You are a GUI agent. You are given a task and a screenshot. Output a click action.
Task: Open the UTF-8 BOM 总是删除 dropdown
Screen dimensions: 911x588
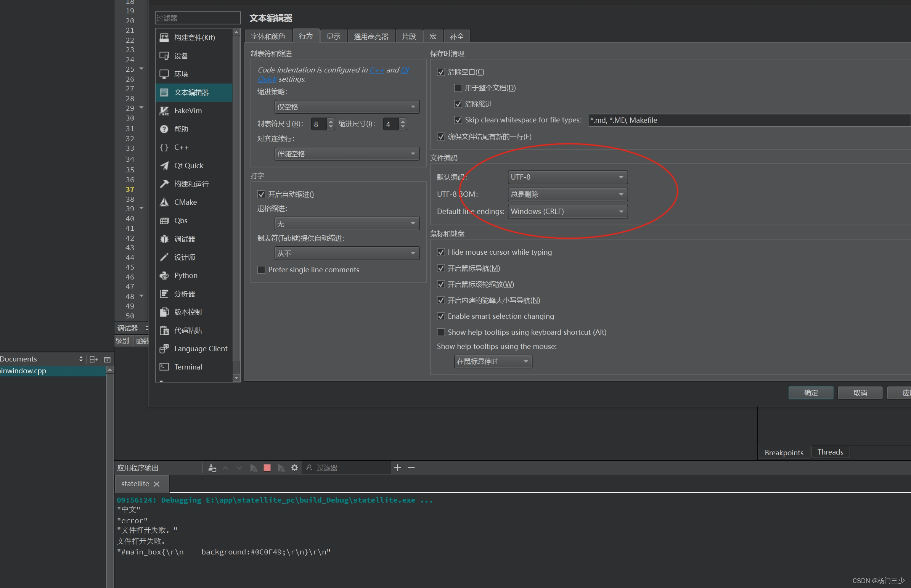(x=567, y=194)
